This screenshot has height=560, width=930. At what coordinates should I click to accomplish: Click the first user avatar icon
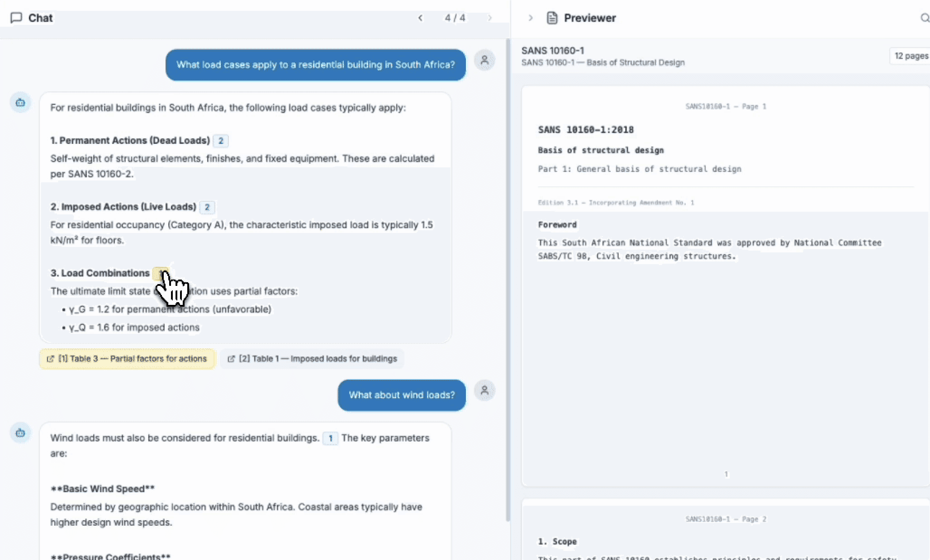(484, 60)
